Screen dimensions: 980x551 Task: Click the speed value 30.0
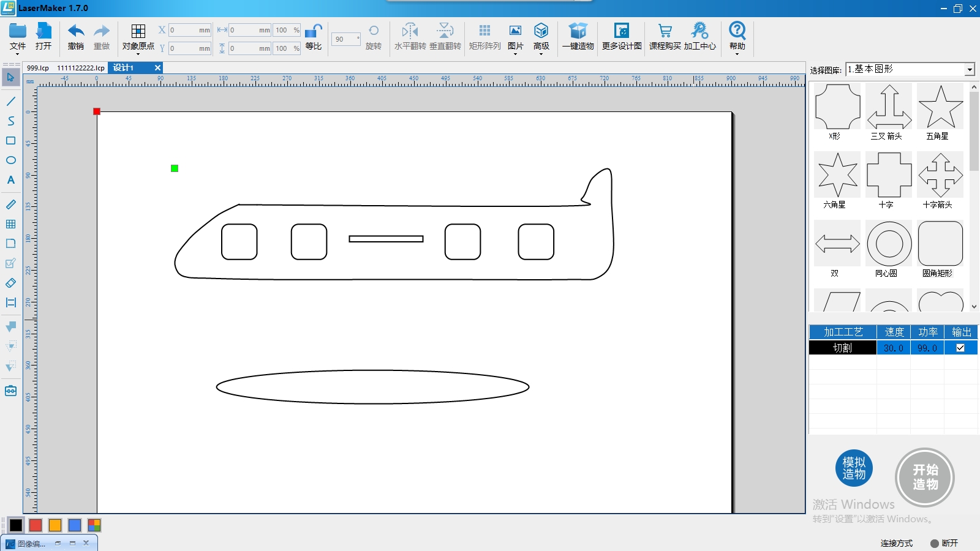point(893,348)
